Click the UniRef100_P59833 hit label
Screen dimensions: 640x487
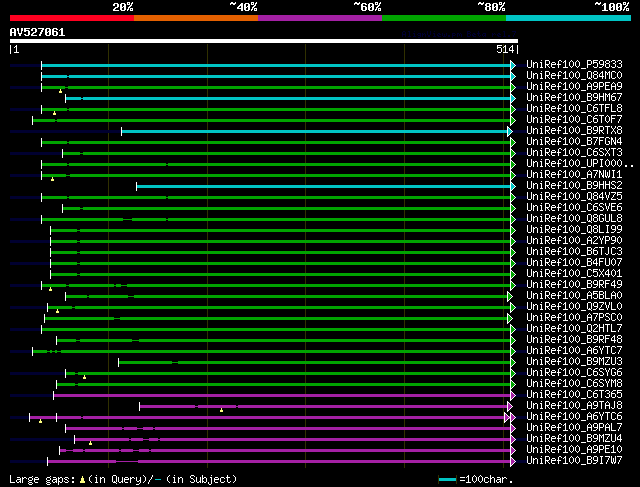574,64
